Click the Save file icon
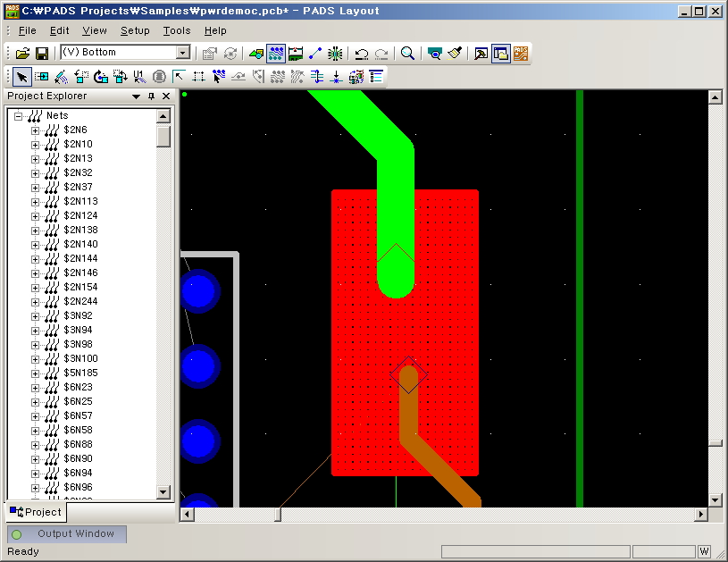 point(42,54)
